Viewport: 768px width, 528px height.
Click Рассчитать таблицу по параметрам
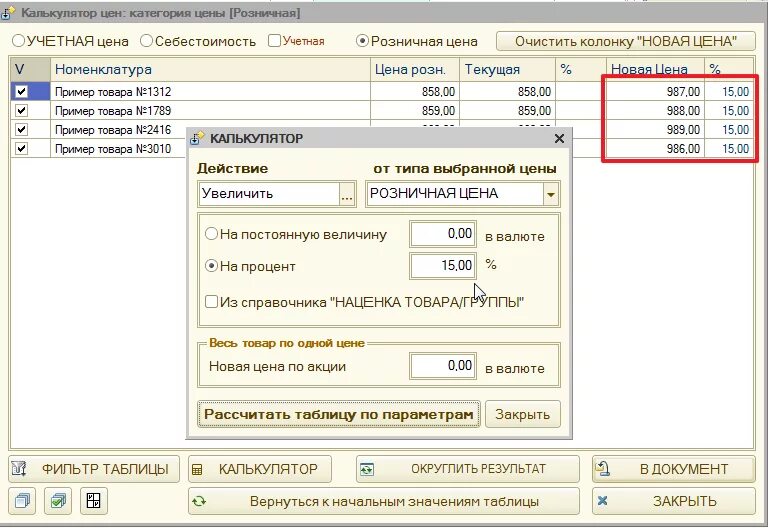[338, 414]
